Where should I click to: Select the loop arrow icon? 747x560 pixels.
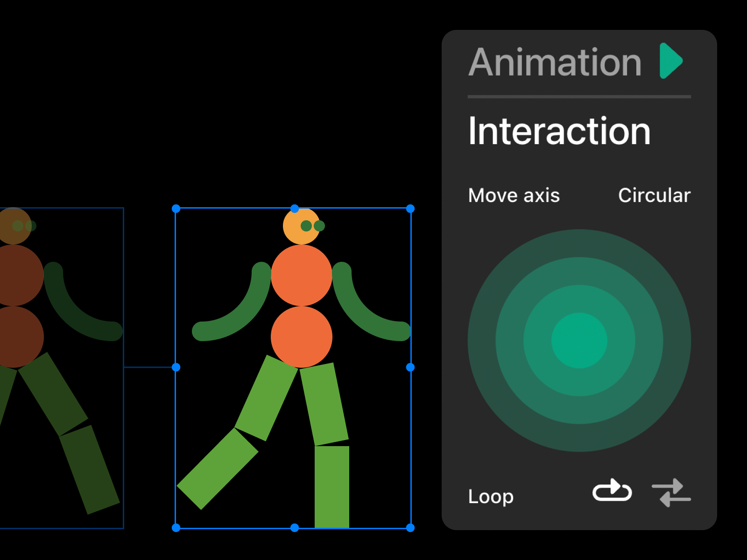click(x=612, y=491)
